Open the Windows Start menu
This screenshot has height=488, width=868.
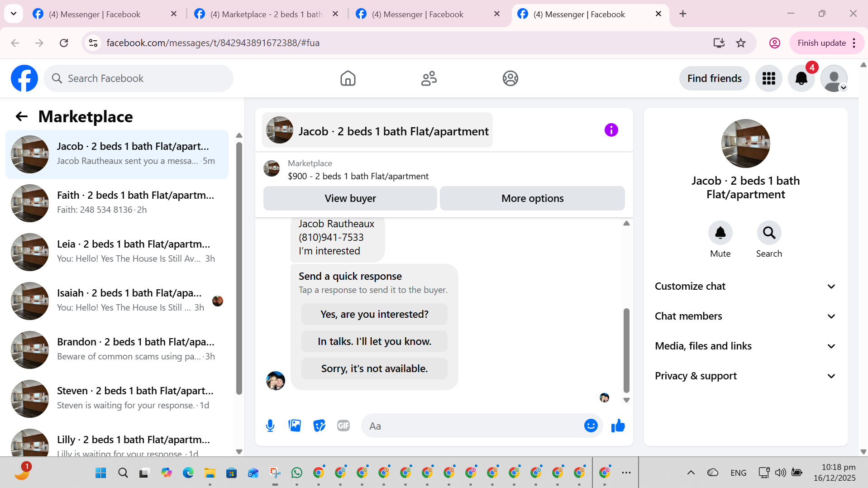click(100, 473)
